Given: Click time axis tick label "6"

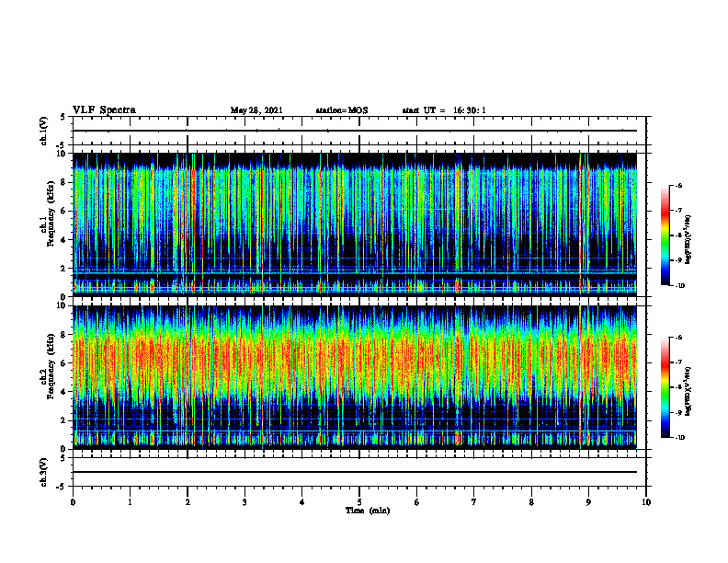Looking at the screenshot, I should coord(417,502).
